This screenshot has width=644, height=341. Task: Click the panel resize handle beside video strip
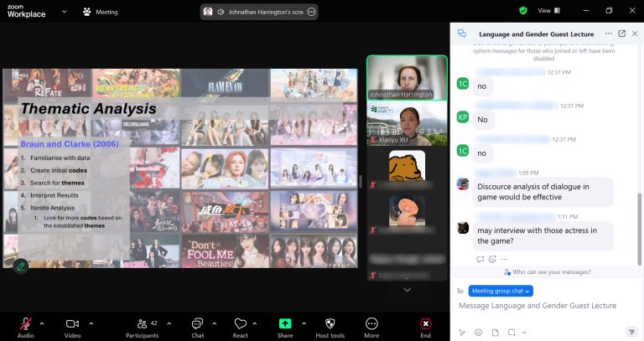pos(361,181)
